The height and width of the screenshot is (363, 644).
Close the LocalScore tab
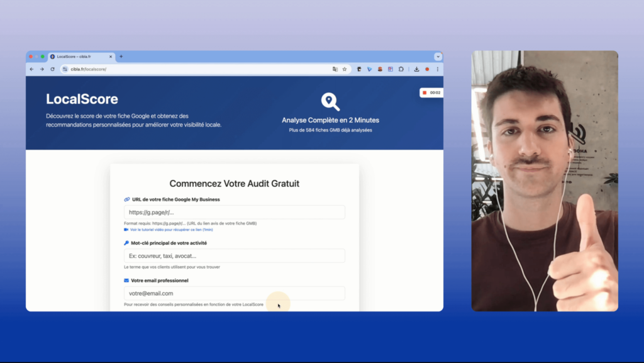coord(111,57)
